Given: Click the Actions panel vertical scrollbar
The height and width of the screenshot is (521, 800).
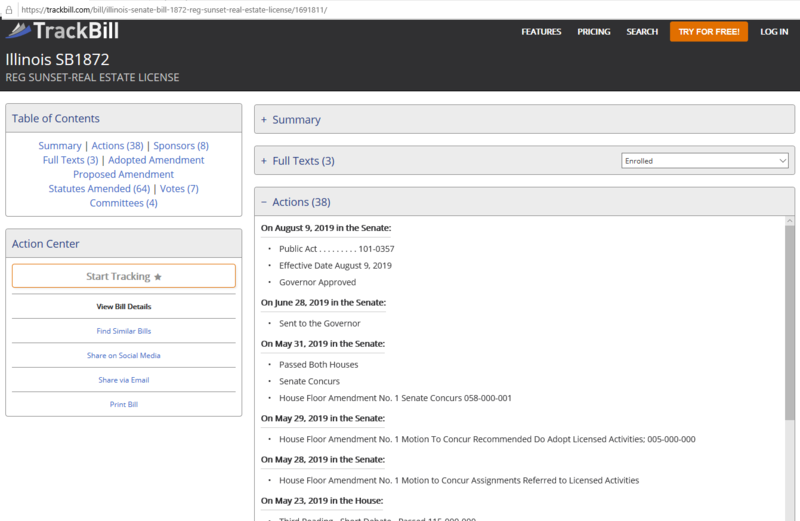Looking at the screenshot, I should [x=790, y=322].
